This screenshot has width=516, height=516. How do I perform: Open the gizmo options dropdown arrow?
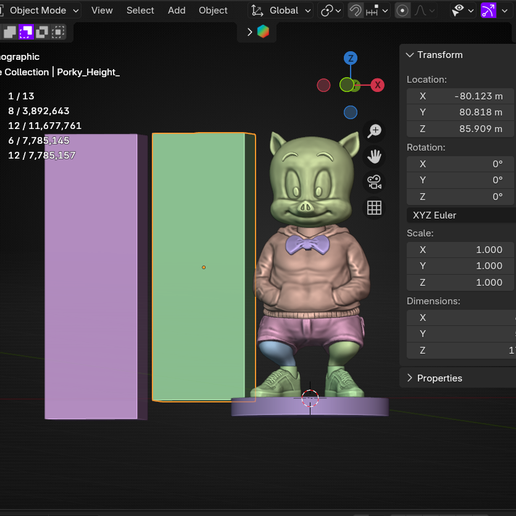tap(505, 11)
